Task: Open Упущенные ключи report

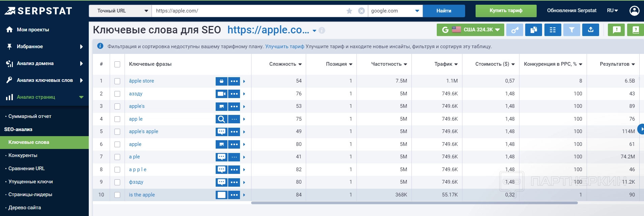Action: click(x=30, y=182)
